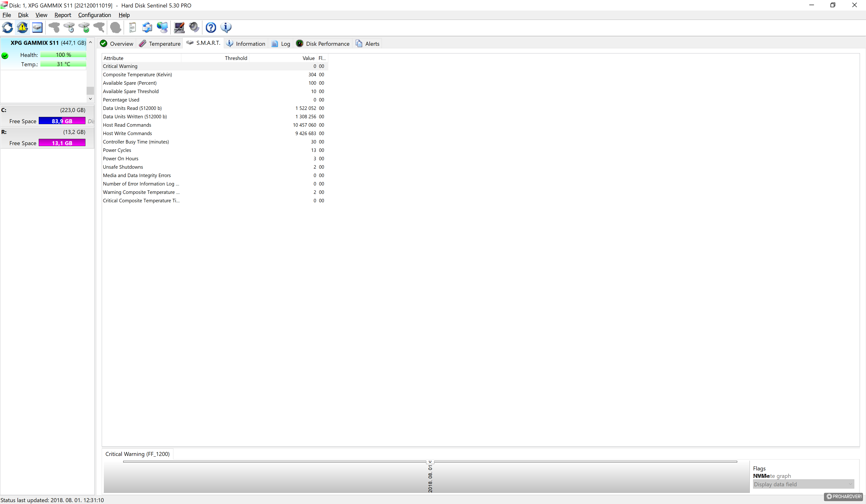Select Composite Temperature (Kelvin) row
This screenshot has width=866, height=504.
coord(215,75)
